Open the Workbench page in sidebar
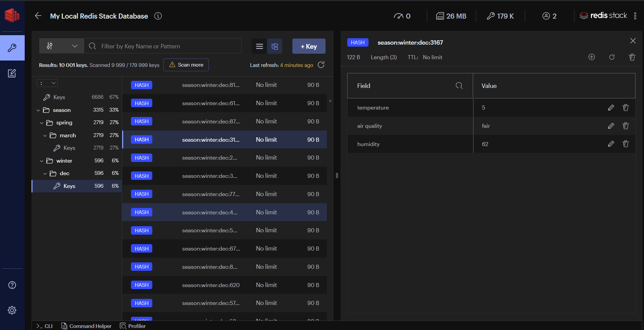644x330 pixels. click(12, 73)
